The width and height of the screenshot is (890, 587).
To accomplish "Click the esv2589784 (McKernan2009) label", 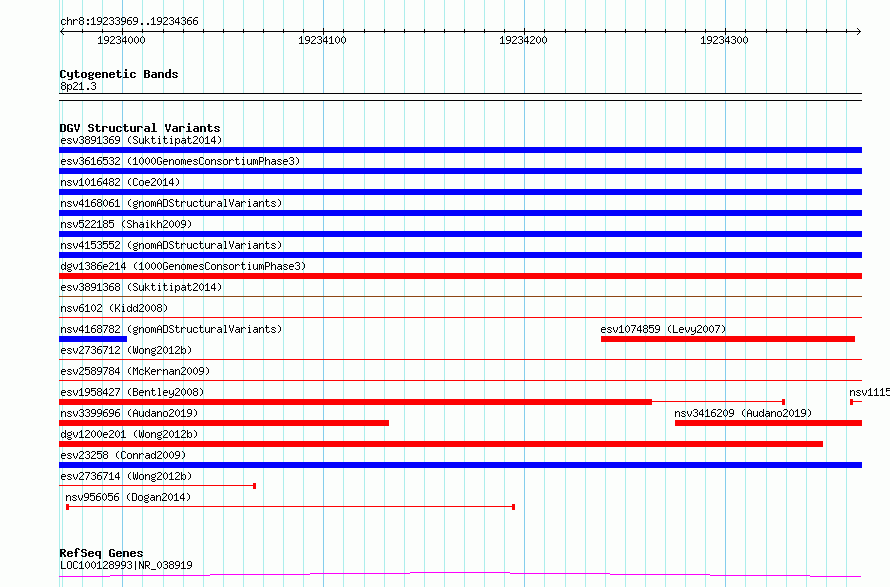I will tap(135, 371).
